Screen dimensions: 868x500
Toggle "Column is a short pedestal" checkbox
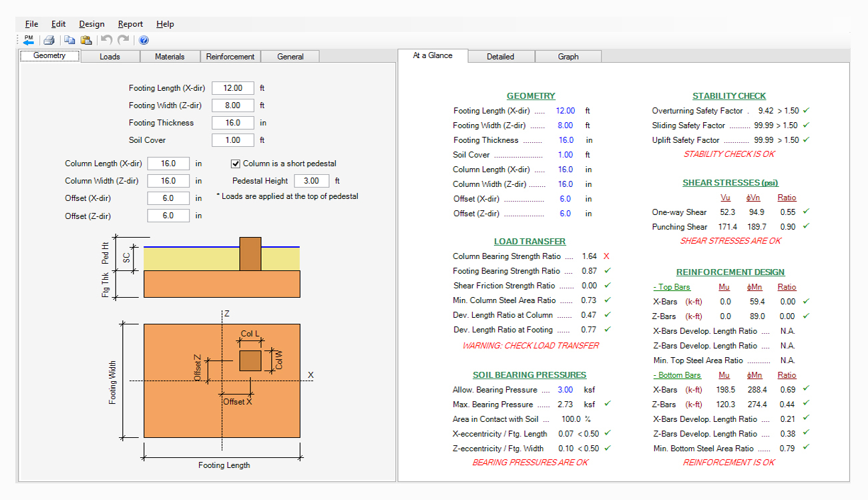(x=236, y=164)
